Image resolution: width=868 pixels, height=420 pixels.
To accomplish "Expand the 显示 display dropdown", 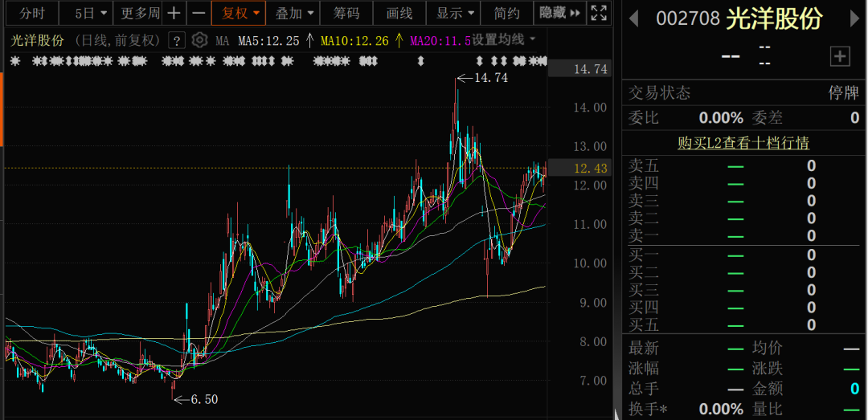I will pos(455,14).
